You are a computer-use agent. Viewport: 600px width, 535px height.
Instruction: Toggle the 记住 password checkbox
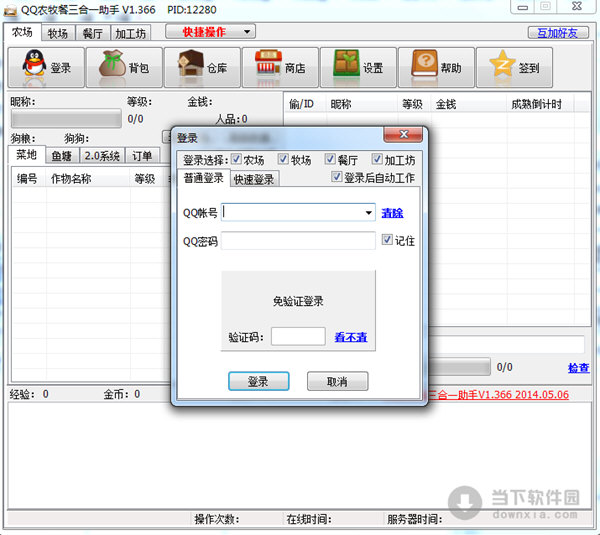click(387, 240)
